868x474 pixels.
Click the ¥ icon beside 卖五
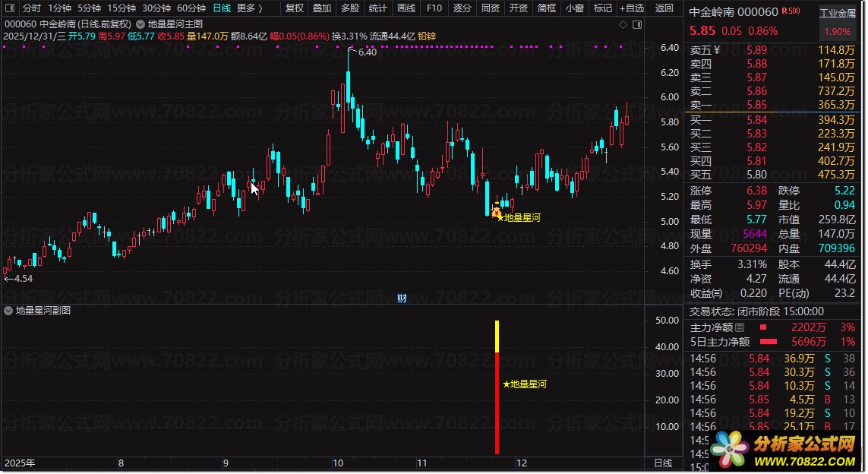click(x=717, y=50)
